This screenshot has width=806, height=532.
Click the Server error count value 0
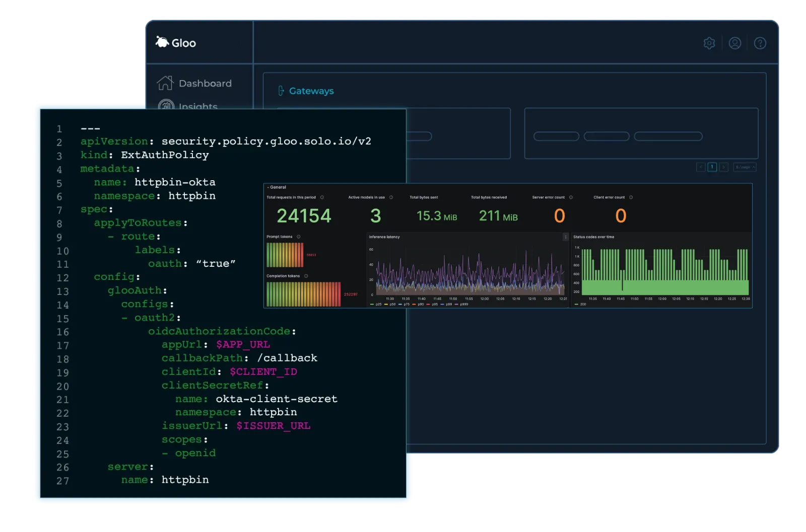point(560,216)
